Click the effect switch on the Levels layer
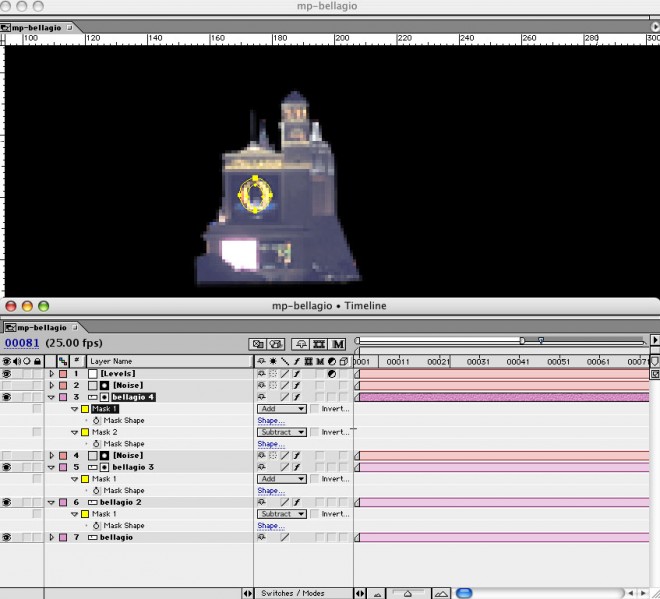 click(x=297, y=374)
